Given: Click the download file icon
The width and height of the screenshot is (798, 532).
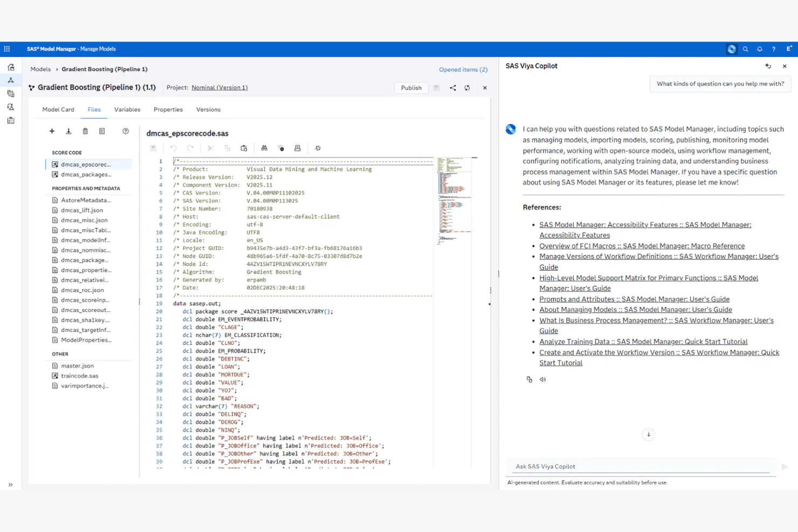Looking at the screenshot, I should click(x=68, y=131).
